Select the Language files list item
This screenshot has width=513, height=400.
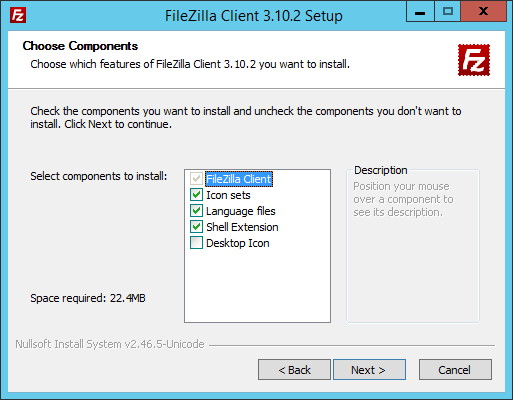tap(241, 211)
